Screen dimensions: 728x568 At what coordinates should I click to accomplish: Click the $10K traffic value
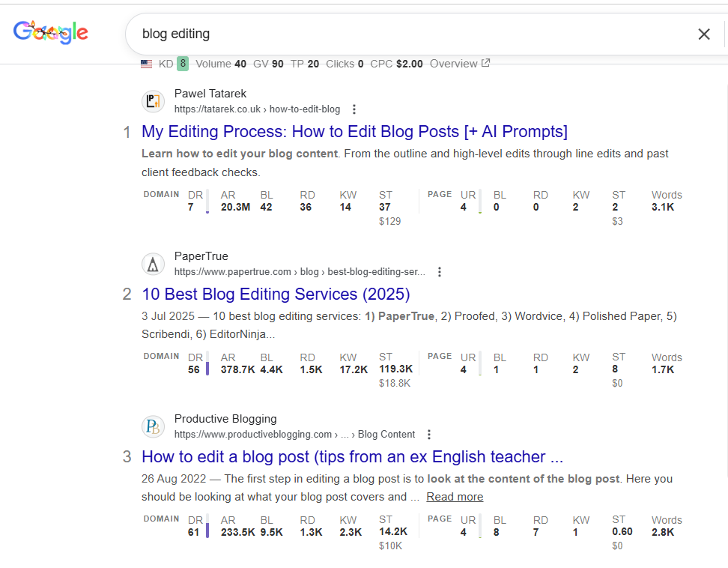390,546
